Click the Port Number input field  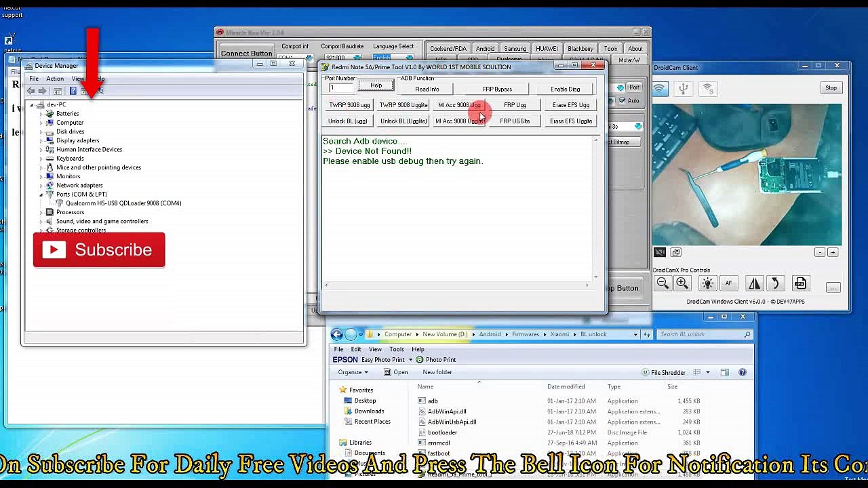341,87
